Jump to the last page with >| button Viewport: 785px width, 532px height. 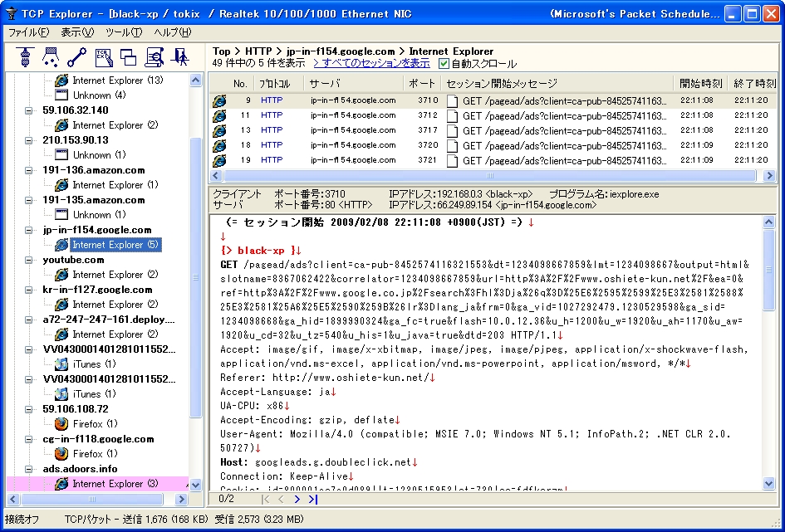313,499
